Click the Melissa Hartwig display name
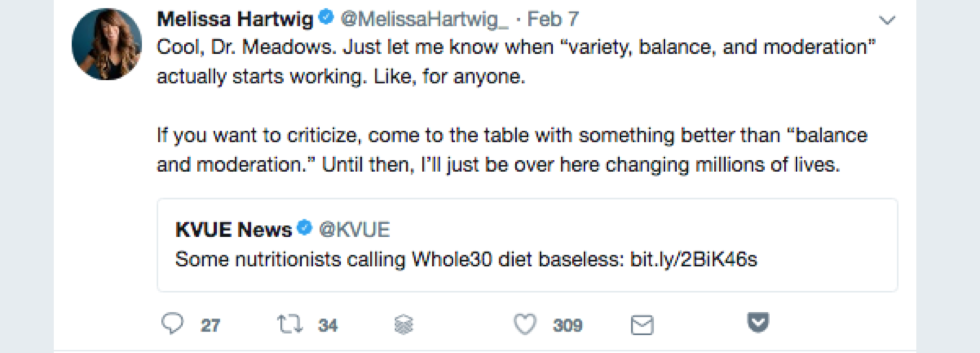980x353 pixels. 235,19
